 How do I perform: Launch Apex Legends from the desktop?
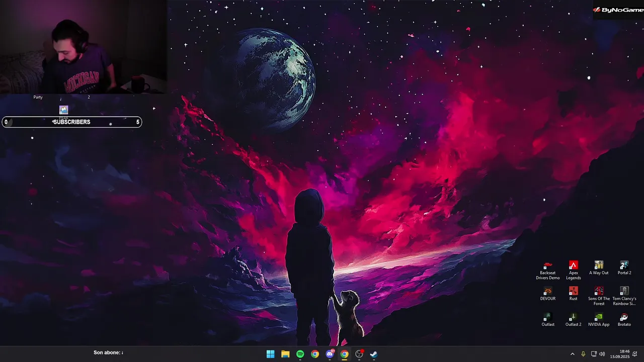point(573,270)
